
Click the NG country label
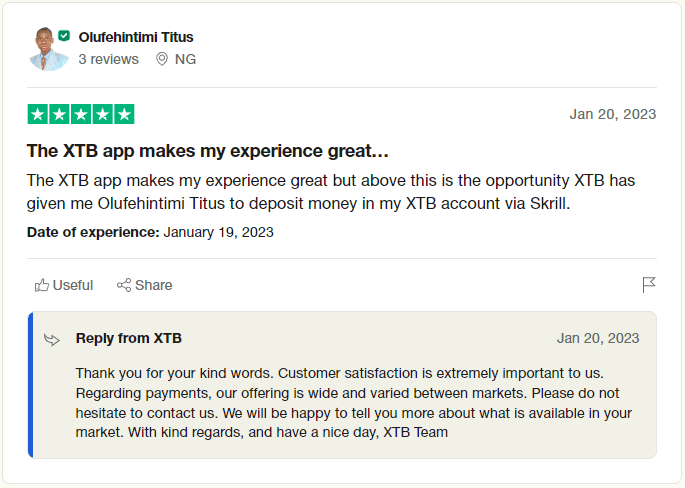click(185, 59)
